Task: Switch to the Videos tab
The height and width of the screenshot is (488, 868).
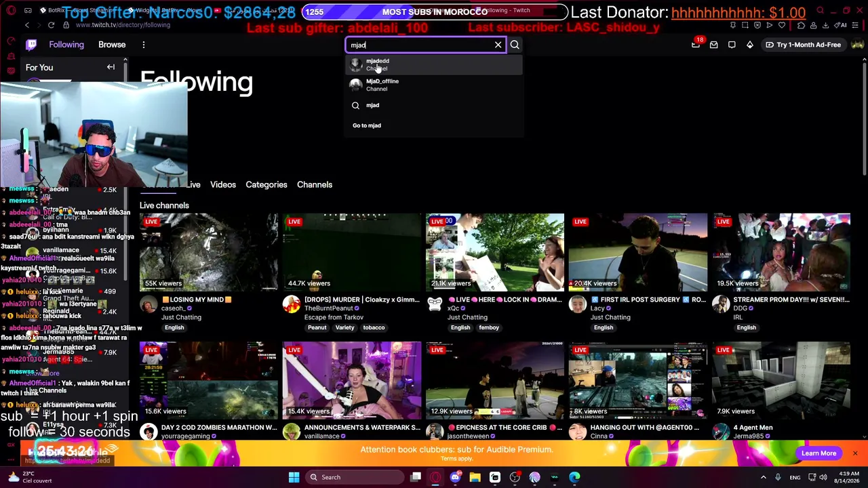Action: pyautogui.click(x=223, y=184)
